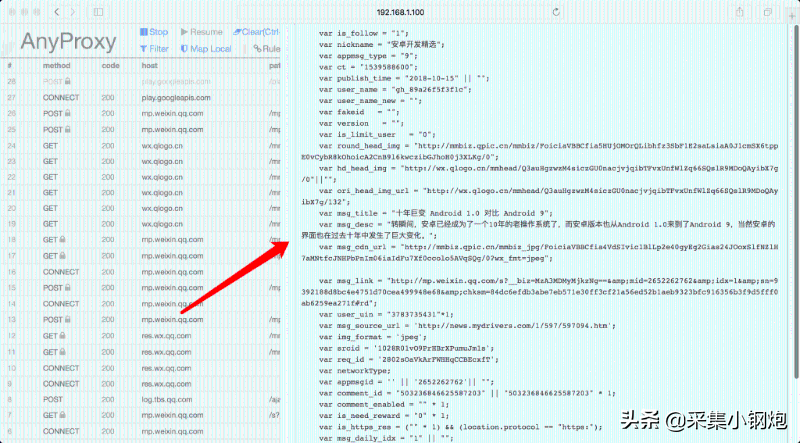Select row 24 GET wx.qlogo.cn
This screenshot has width=800, height=443.
click(140, 145)
